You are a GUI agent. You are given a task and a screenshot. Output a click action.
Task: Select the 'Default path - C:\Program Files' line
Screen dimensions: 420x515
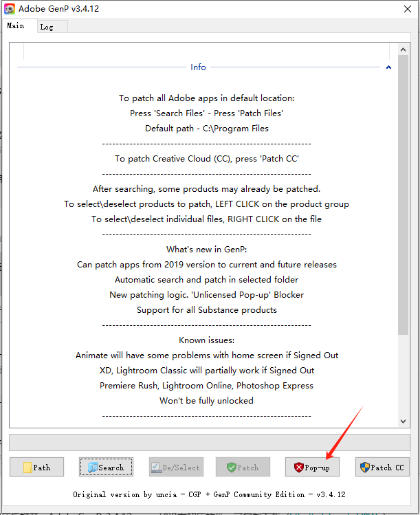pos(206,129)
